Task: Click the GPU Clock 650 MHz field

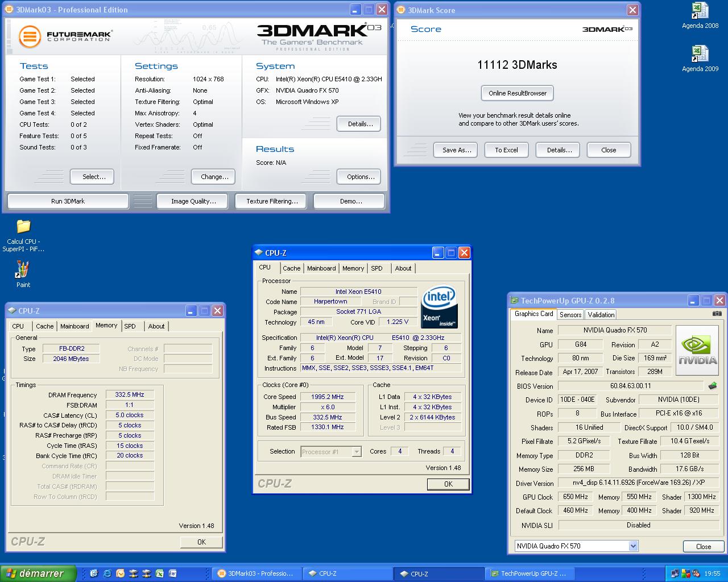Action: coord(575,497)
